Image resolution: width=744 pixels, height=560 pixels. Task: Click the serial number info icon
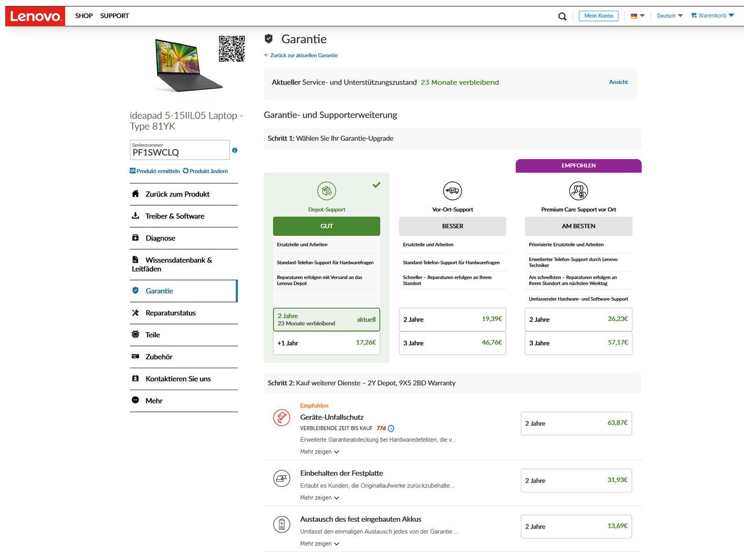coord(235,150)
